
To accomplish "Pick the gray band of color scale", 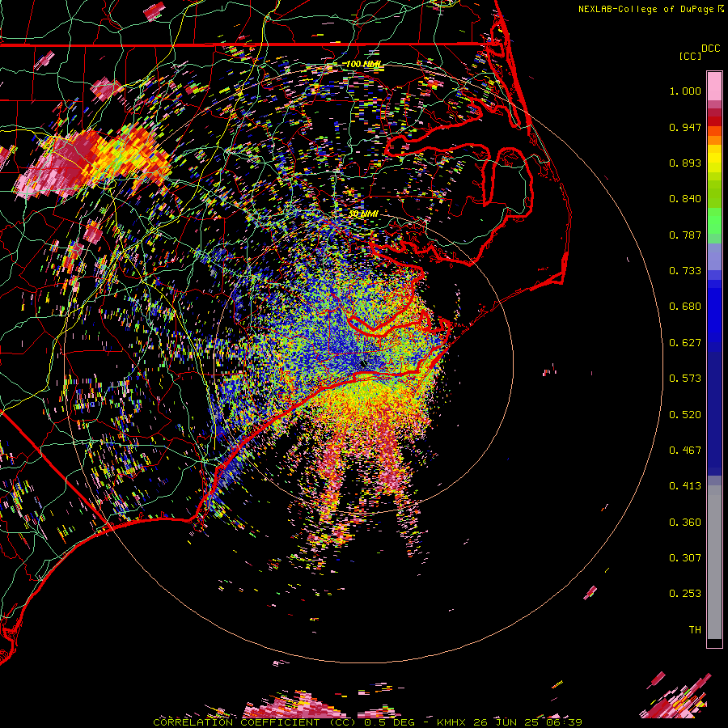I will coord(714,562).
